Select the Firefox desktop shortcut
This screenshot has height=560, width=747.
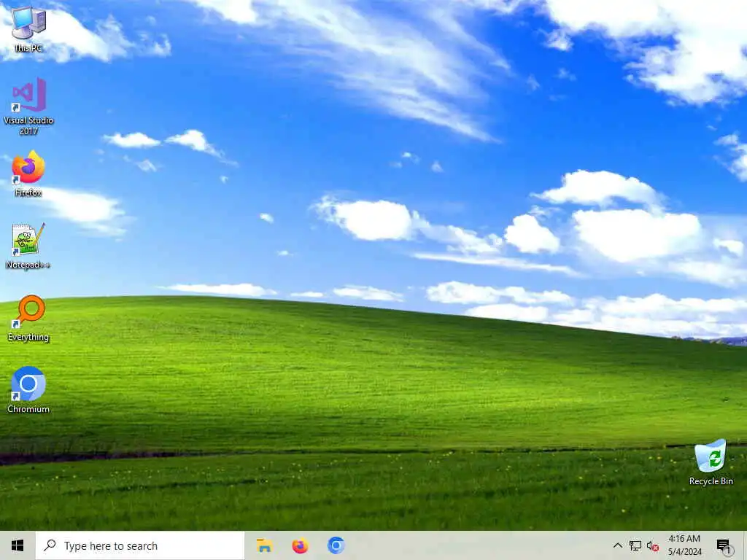pos(28,174)
